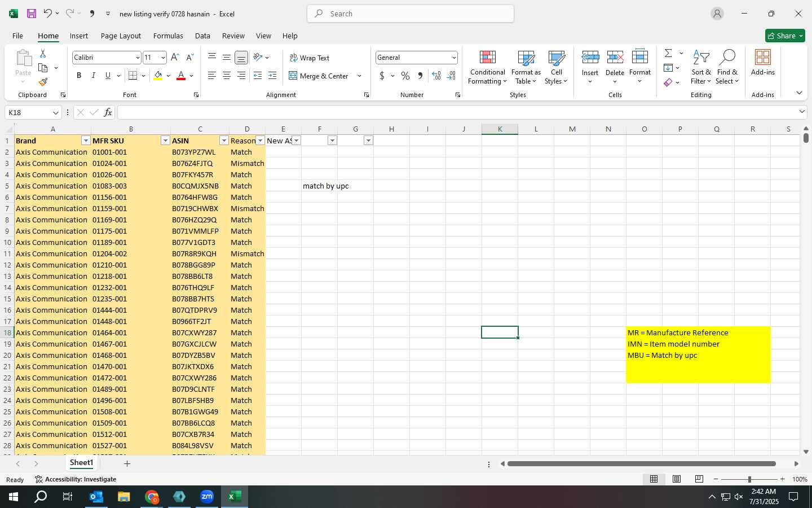Click the Share button
812x508 pixels.
pos(785,36)
